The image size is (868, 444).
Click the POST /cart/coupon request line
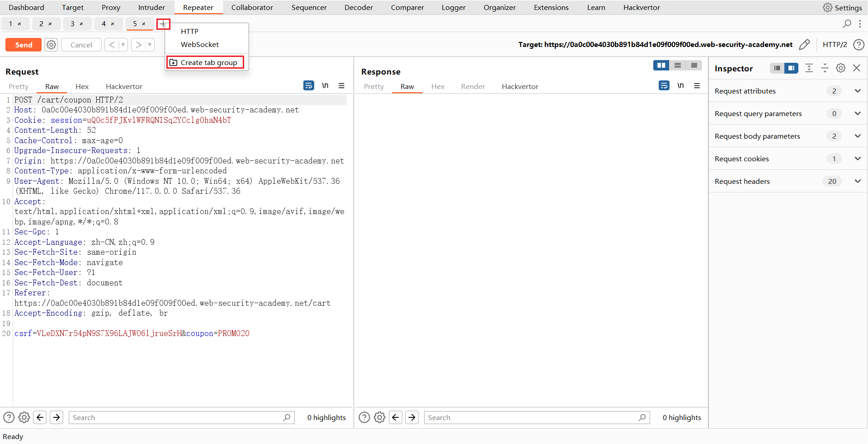[x=69, y=100]
